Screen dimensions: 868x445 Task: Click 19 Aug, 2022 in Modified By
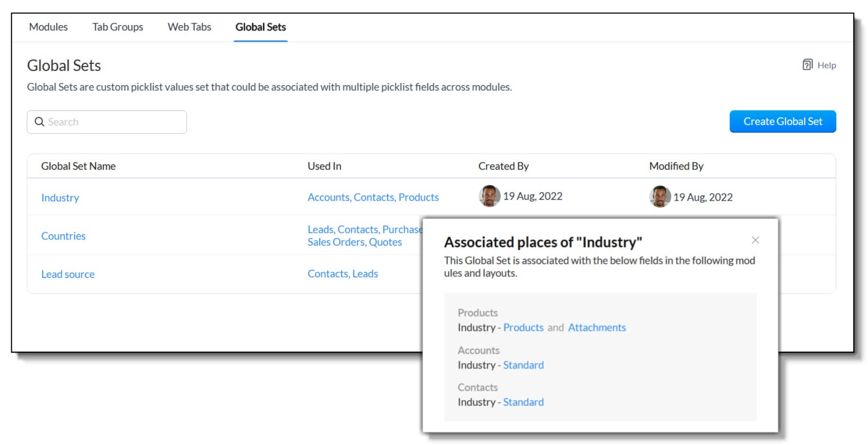pos(703,197)
